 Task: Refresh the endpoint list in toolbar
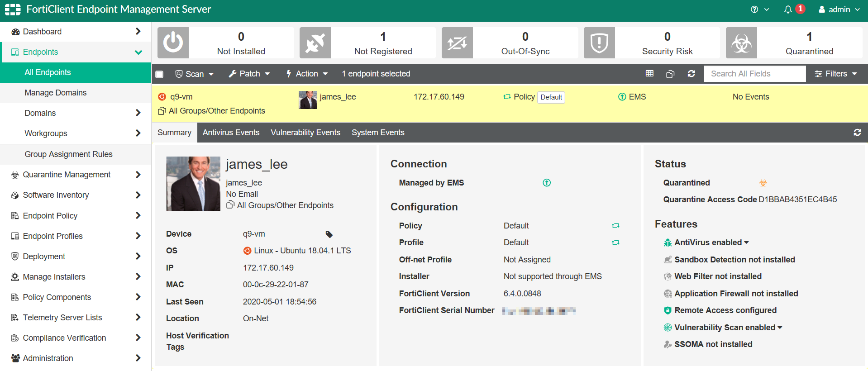(x=691, y=74)
